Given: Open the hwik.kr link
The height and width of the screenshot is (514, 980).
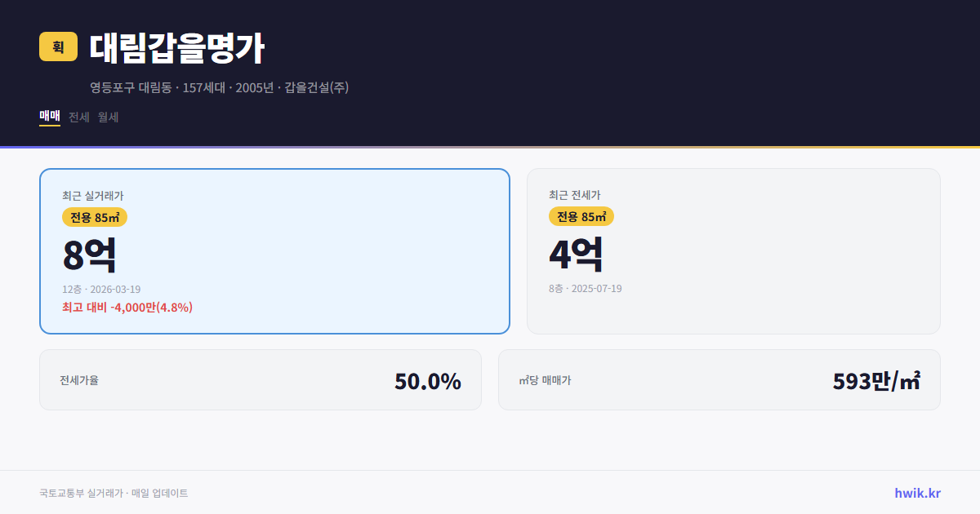Looking at the screenshot, I should [x=915, y=492].
